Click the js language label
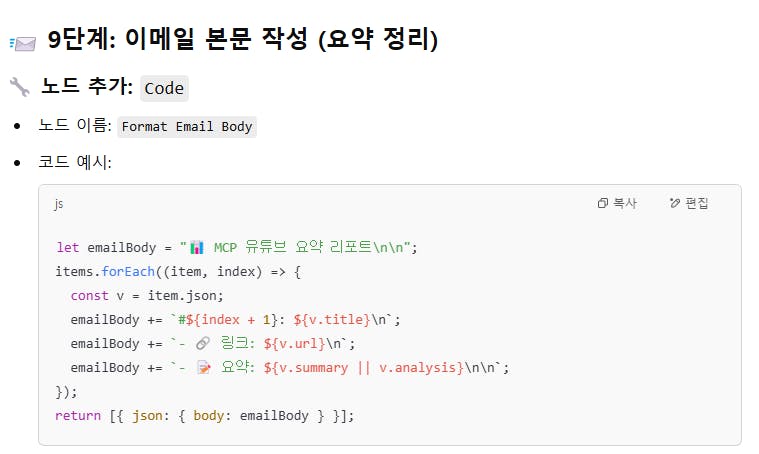The height and width of the screenshot is (454, 759). (59, 204)
